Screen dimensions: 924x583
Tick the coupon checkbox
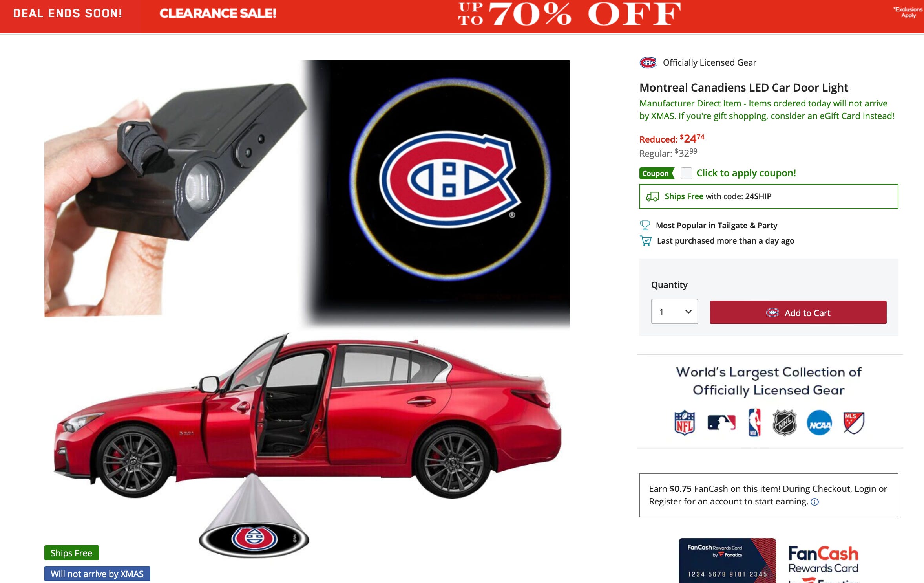pyautogui.click(x=686, y=173)
